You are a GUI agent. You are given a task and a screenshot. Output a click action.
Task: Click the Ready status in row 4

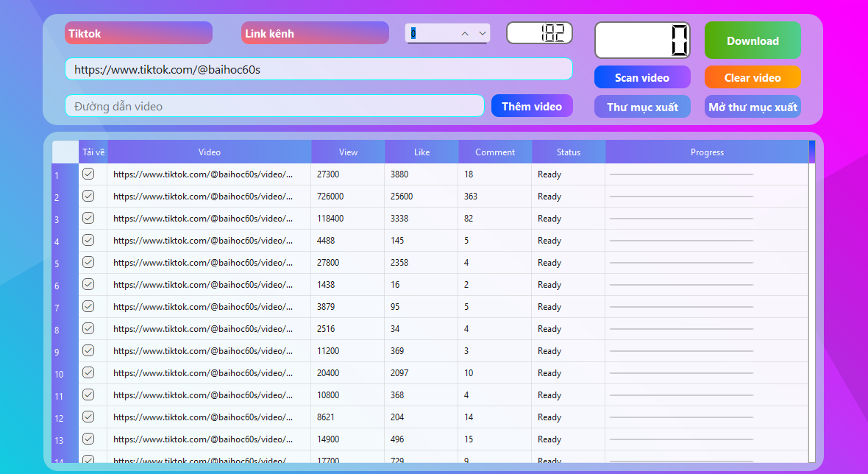(549, 241)
